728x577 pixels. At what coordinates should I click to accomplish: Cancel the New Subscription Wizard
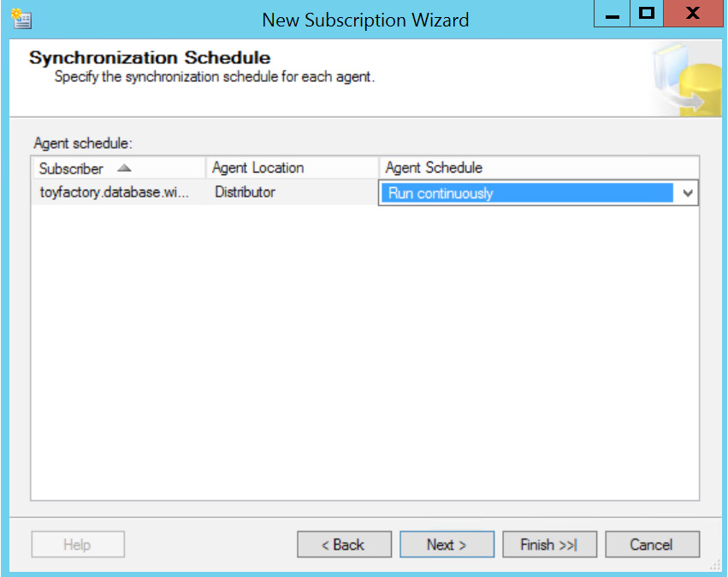652,545
